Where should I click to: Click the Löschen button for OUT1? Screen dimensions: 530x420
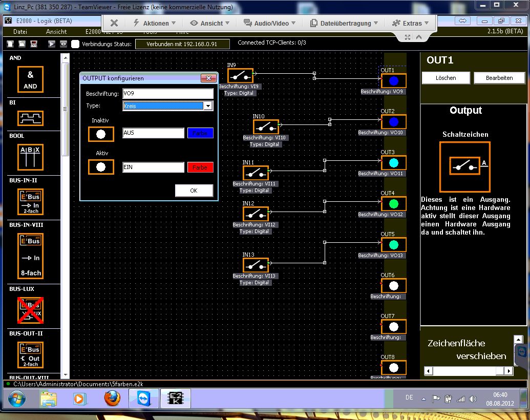[x=446, y=78]
